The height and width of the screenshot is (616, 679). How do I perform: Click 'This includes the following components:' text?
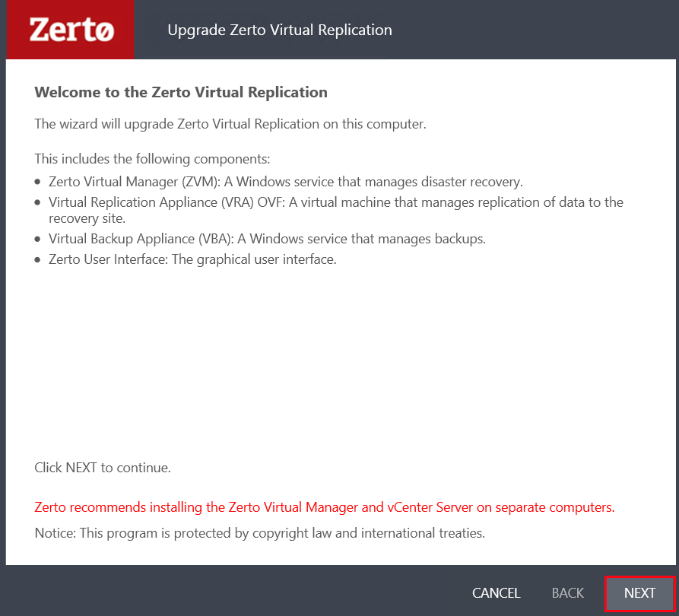pyautogui.click(x=152, y=159)
